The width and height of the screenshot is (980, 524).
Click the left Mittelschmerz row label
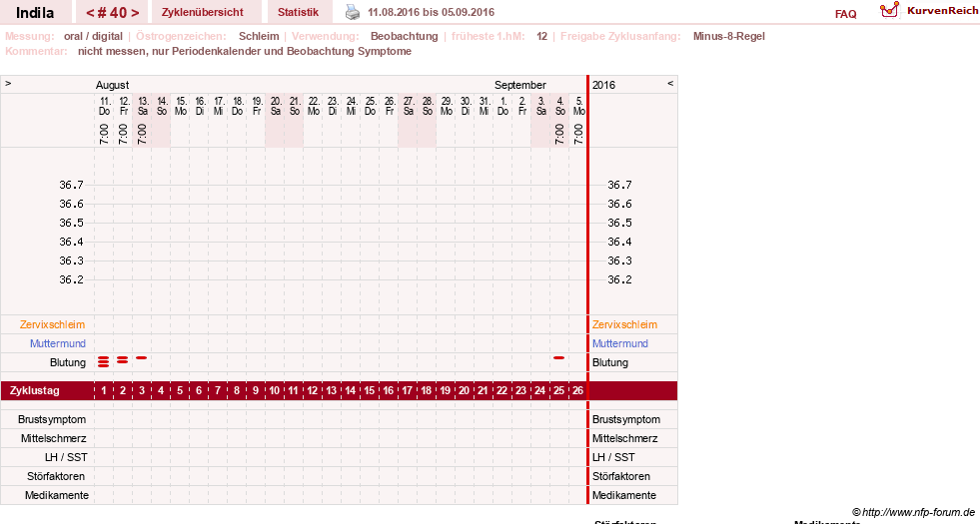53,438
